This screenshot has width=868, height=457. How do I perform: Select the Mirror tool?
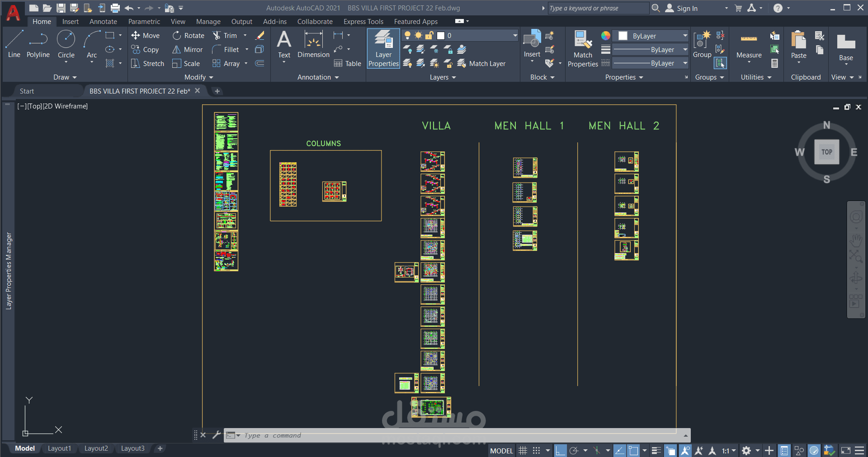[x=187, y=49]
